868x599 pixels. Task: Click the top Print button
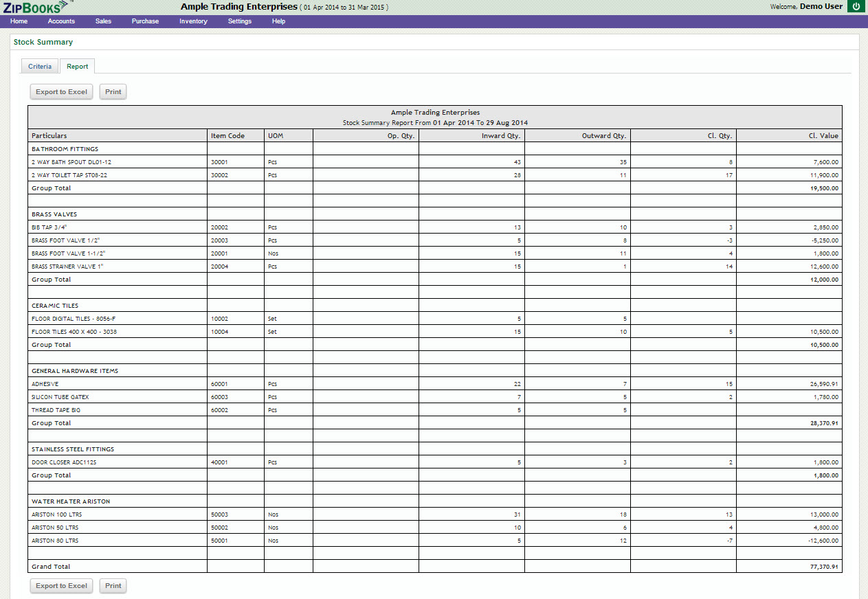click(113, 92)
